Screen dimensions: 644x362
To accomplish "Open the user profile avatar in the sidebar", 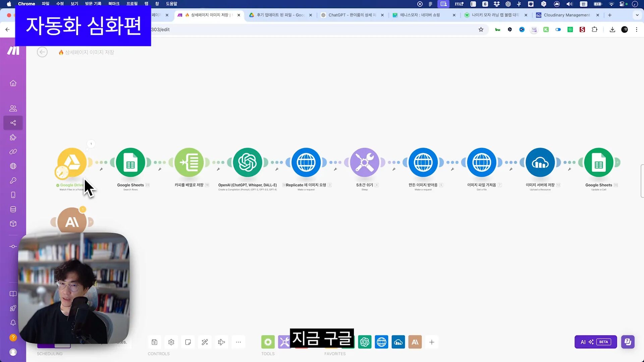I will pyautogui.click(x=13, y=352).
